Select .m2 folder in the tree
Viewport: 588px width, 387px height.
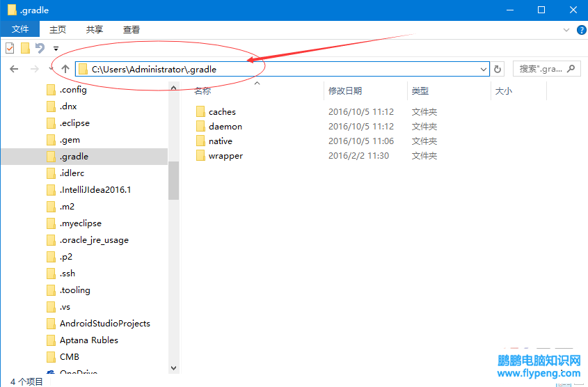click(x=67, y=207)
